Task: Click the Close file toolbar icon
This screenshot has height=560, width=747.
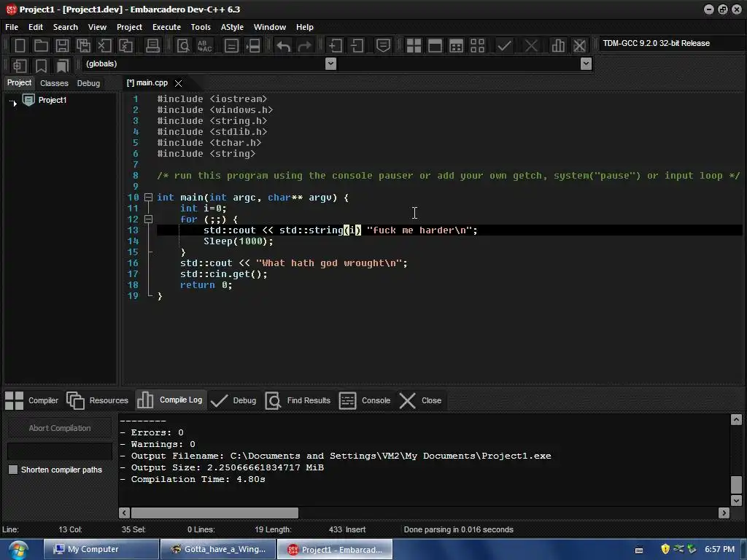Action: pyautogui.click(x=104, y=46)
